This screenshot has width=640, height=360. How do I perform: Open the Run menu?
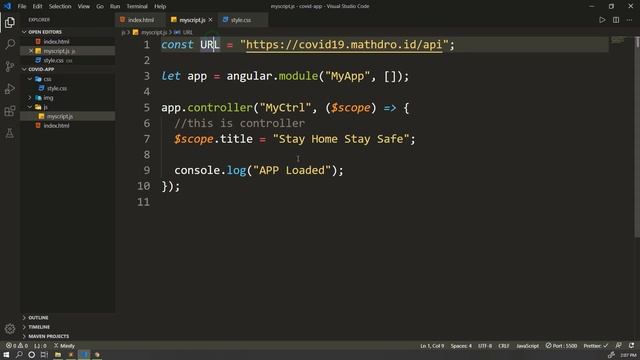[115, 6]
